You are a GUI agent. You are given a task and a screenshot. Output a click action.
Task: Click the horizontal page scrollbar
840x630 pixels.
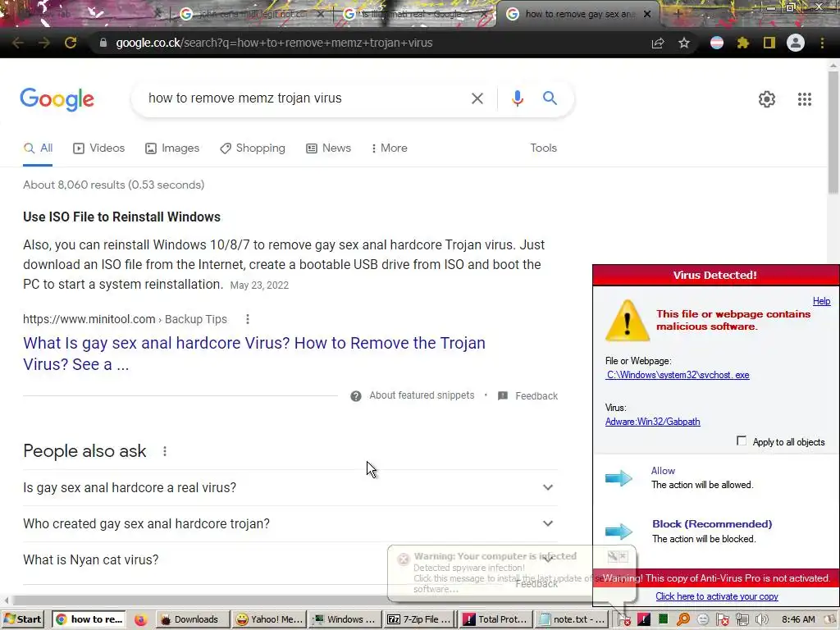300,600
